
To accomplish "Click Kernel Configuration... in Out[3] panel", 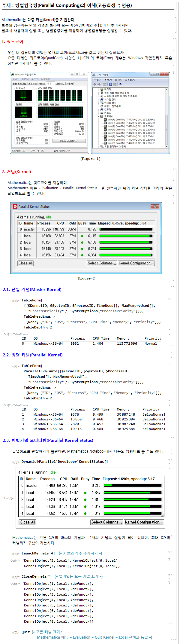I will [144, 522].
